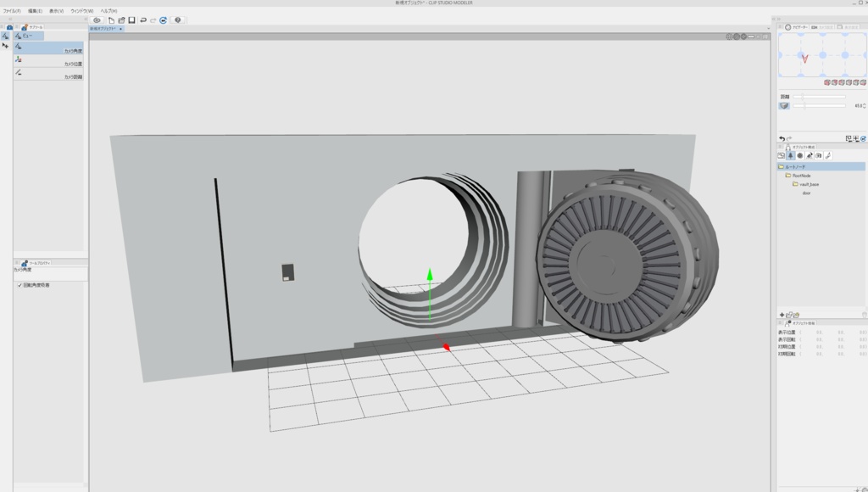
Task: Click the save document icon in the main toolbar
Action: (131, 20)
